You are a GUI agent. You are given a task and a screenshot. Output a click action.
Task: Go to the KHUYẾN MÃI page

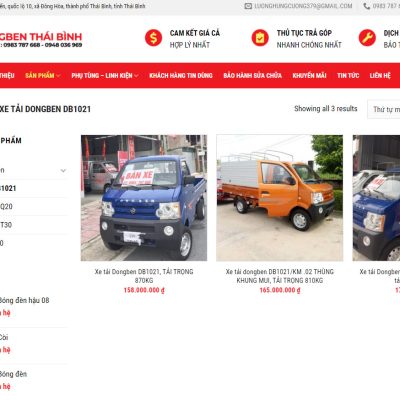coord(309,76)
